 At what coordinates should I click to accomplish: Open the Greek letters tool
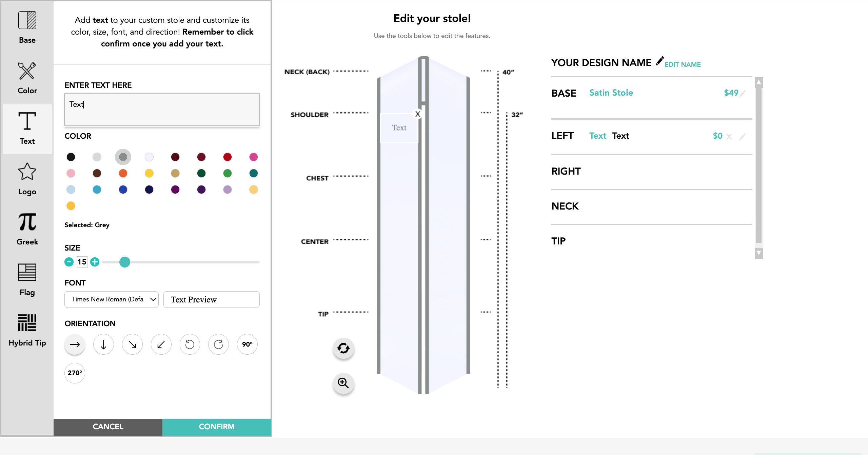pyautogui.click(x=27, y=229)
